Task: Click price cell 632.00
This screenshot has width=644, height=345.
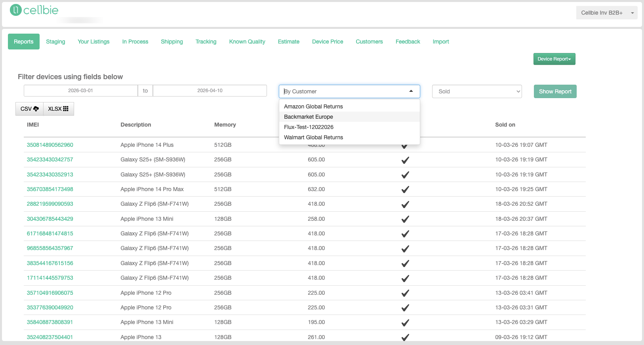Action: (316, 189)
